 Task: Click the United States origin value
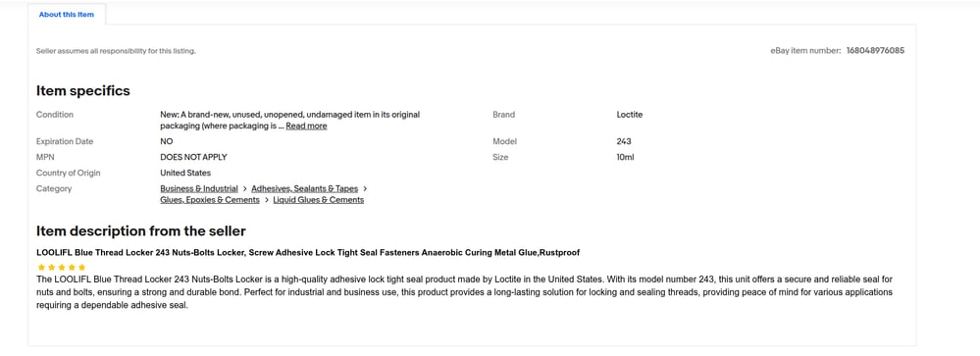[x=185, y=173]
